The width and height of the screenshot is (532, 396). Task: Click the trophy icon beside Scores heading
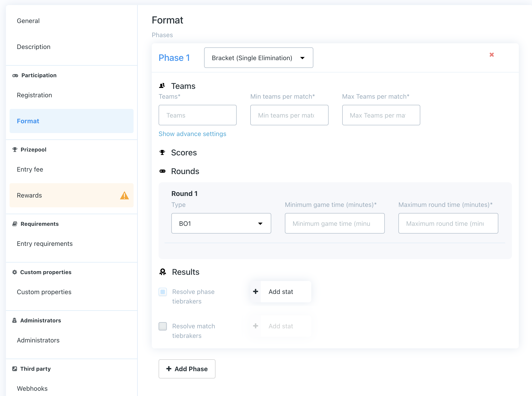[x=162, y=152]
